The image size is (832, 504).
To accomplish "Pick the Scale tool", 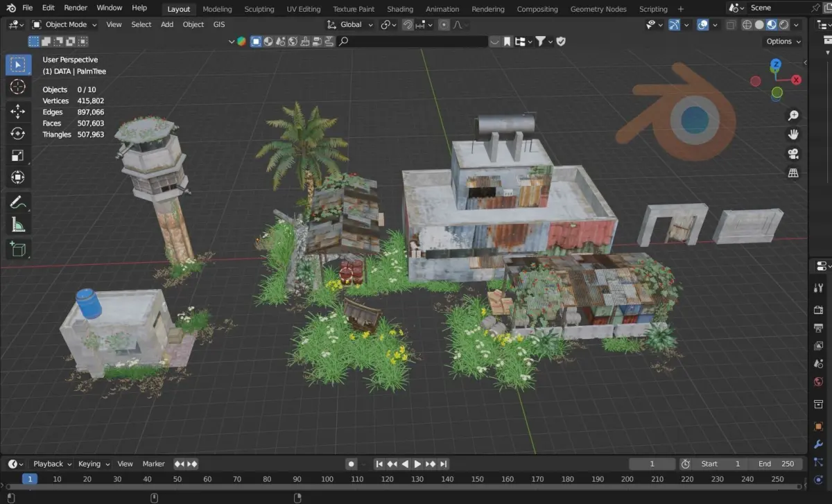I will point(18,155).
